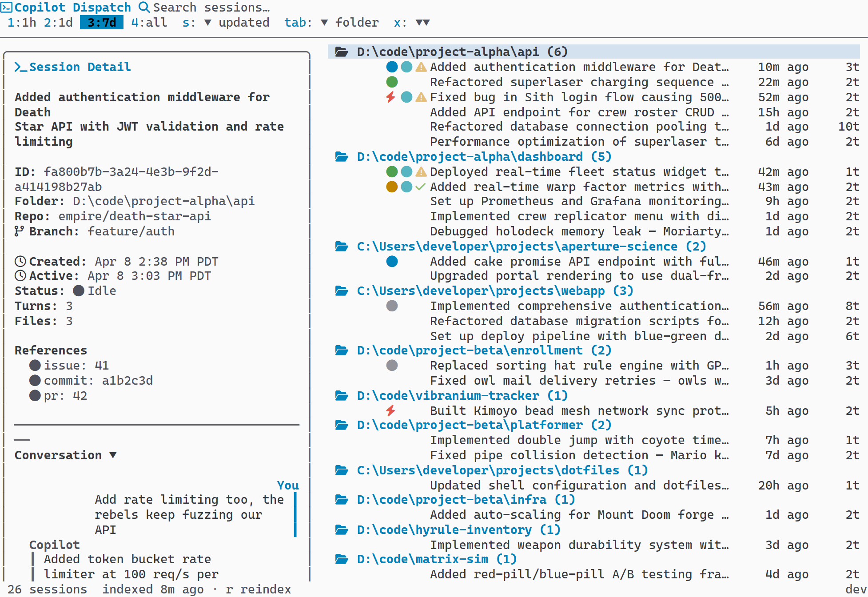This screenshot has width=868, height=597.
Task: Select the Added API endpoint for crew roster session
Action: pos(594,112)
